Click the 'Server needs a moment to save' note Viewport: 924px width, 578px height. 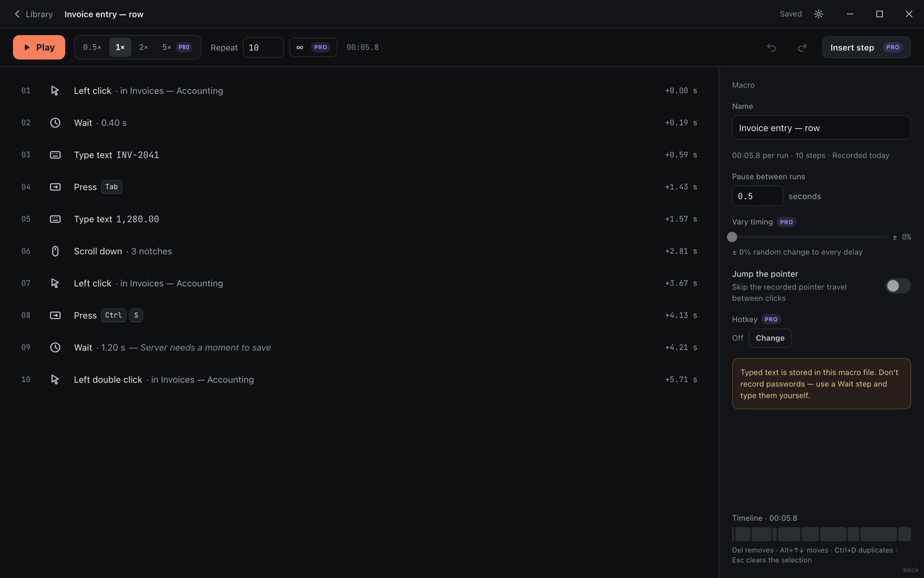[x=206, y=347]
